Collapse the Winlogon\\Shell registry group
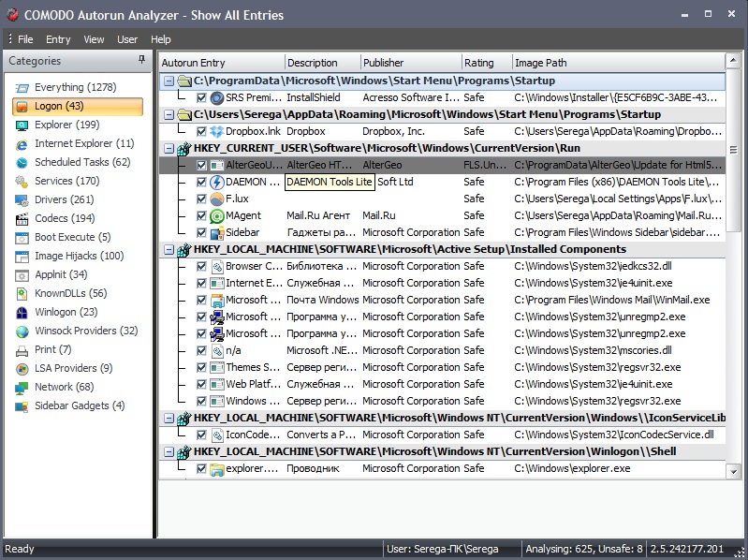 tap(169, 451)
